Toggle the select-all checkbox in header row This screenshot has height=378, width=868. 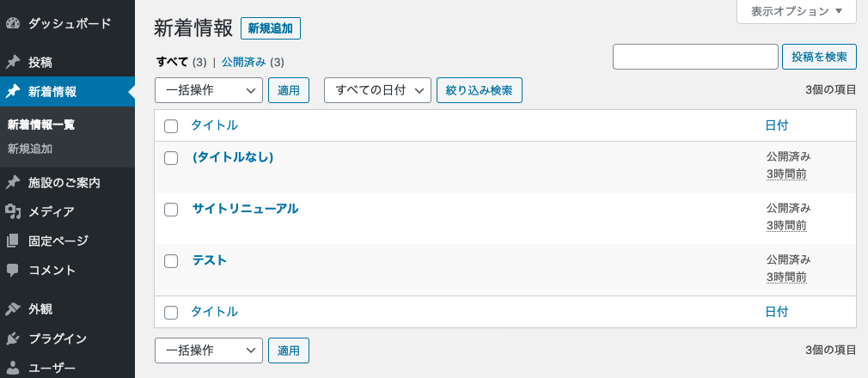pyautogui.click(x=171, y=126)
